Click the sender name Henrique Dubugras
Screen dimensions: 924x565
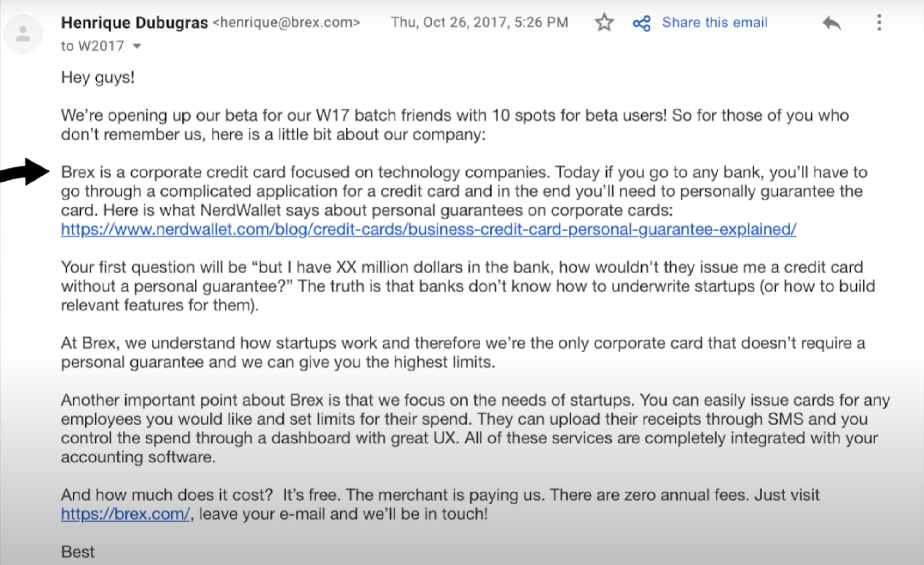pos(134,23)
